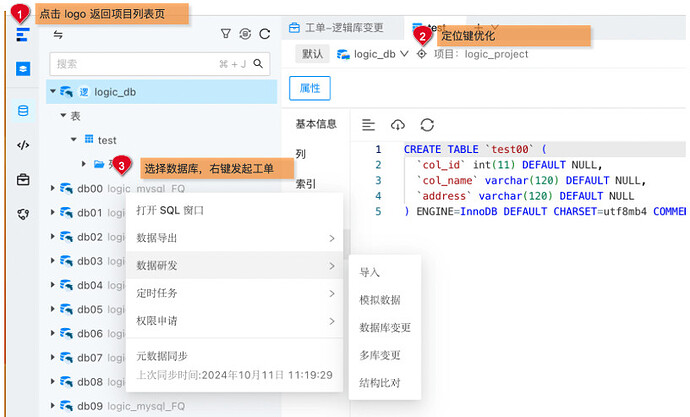The width and height of the screenshot is (690, 417).
Task: Switch to 工单-逻辑库变更 tab
Action: click(x=336, y=28)
